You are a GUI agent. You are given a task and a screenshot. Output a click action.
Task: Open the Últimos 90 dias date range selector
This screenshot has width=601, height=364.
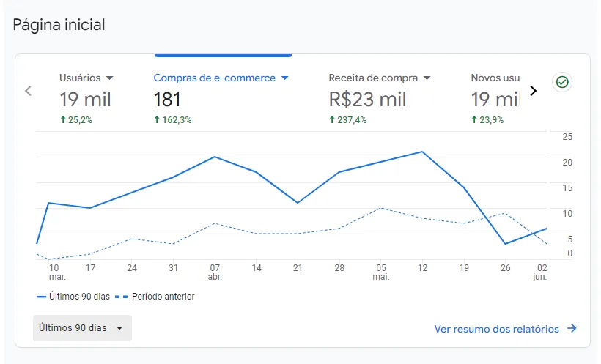point(82,328)
